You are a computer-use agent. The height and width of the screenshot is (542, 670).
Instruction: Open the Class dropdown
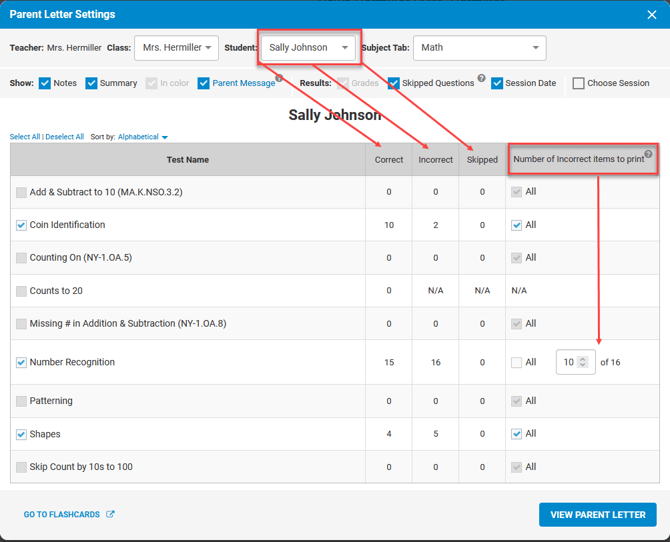pos(176,47)
